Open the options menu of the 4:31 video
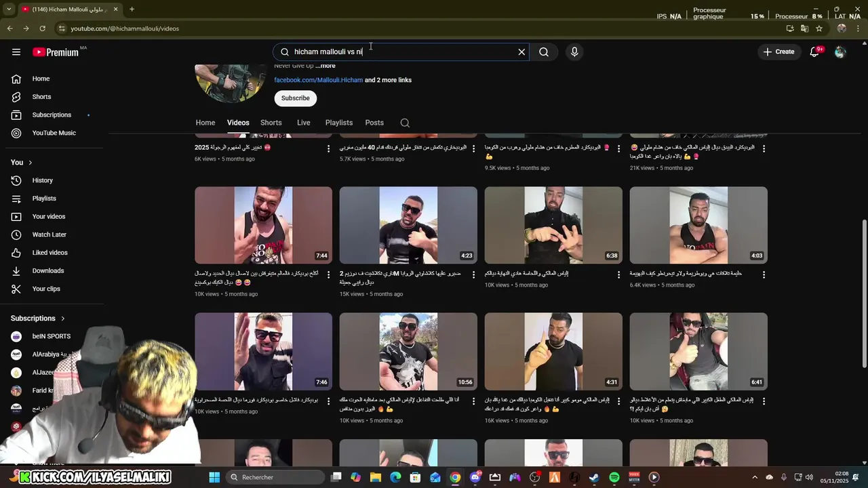 pyautogui.click(x=618, y=401)
